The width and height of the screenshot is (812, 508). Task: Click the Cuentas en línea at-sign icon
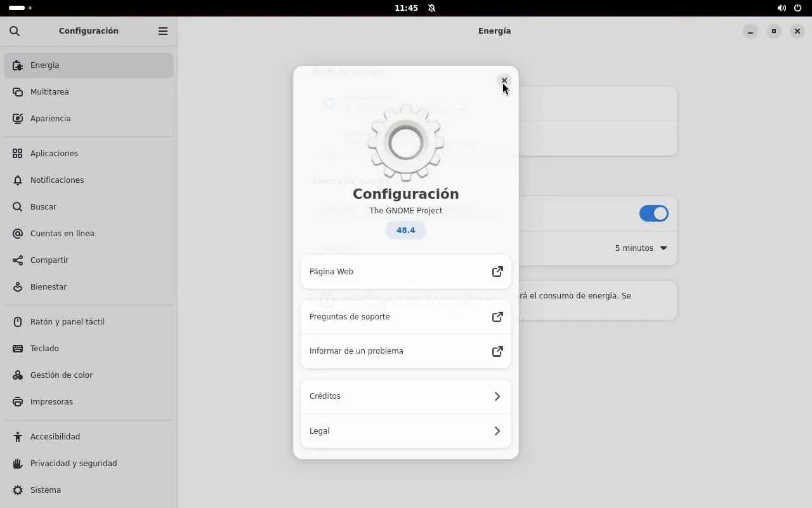click(x=18, y=234)
